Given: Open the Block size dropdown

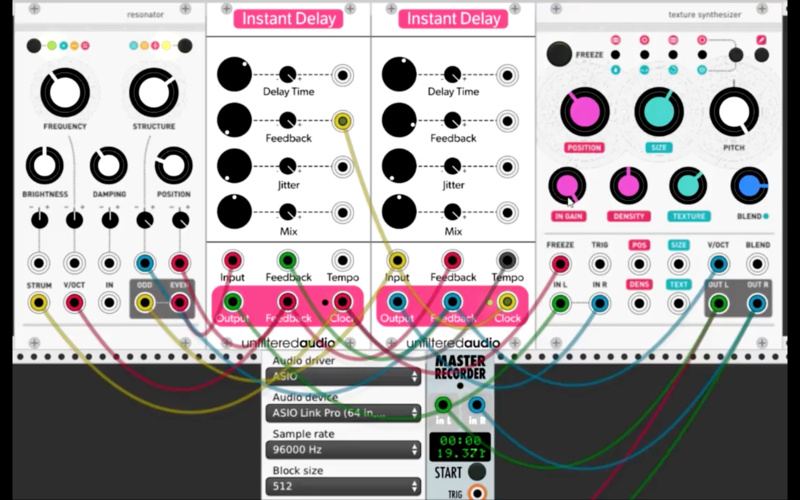Looking at the screenshot, I should point(342,487).
